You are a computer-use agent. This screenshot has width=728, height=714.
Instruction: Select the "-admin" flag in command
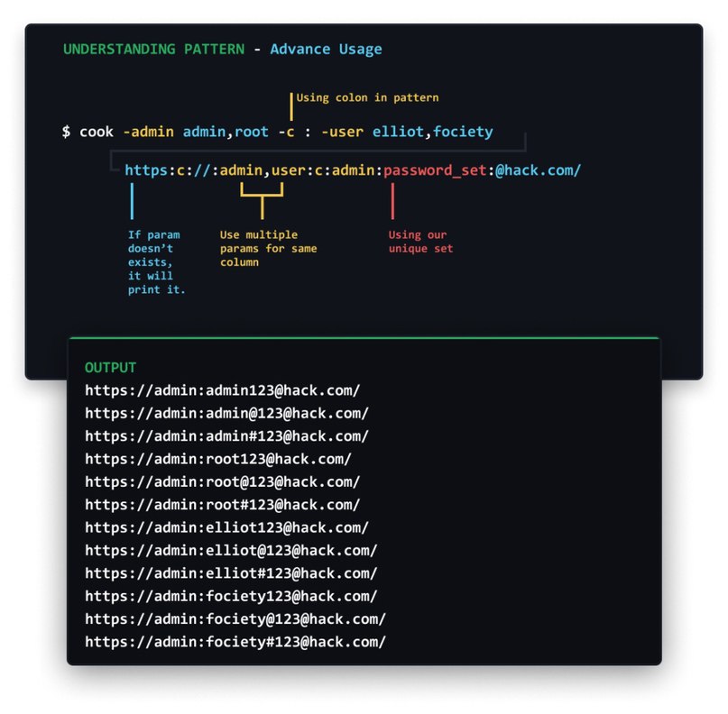tap(148, 132)
